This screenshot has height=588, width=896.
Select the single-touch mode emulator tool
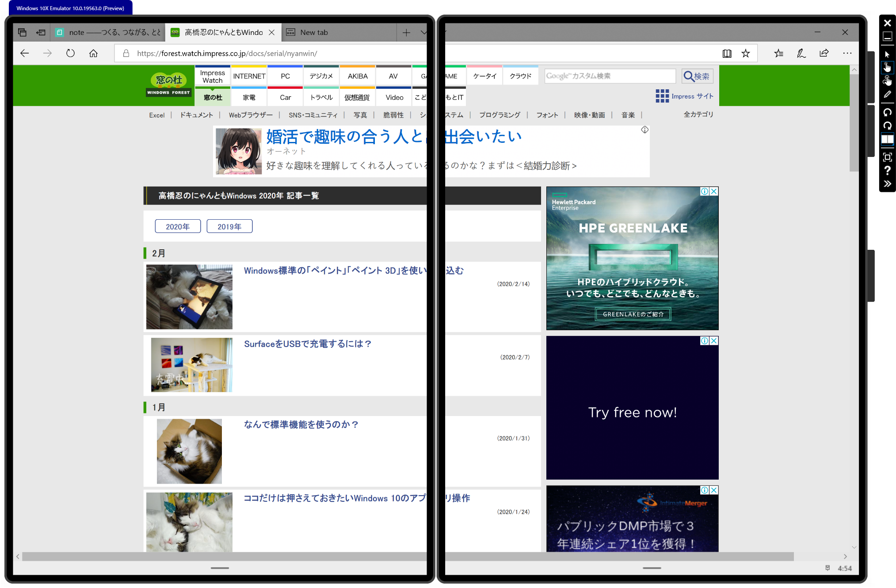[x=887, y=67]
